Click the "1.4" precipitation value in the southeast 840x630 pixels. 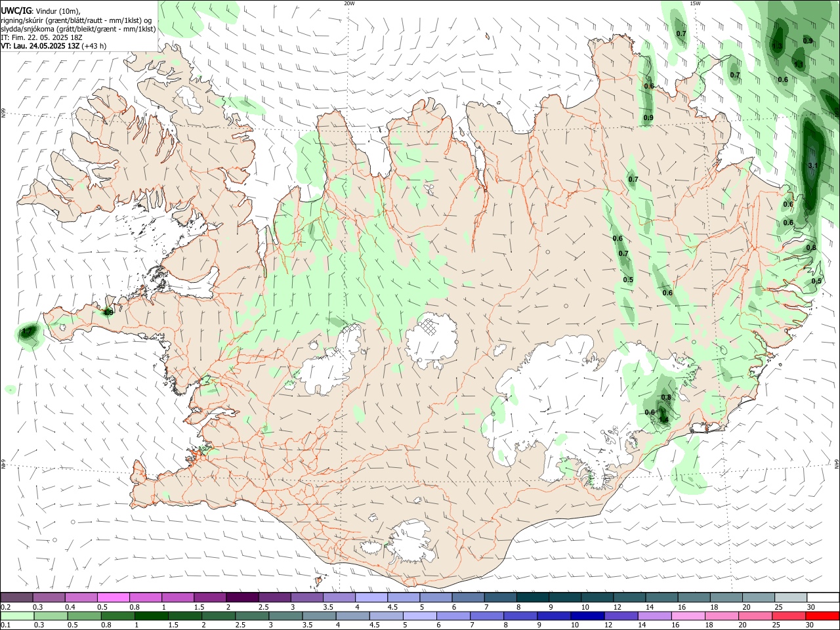coord(663,420)
